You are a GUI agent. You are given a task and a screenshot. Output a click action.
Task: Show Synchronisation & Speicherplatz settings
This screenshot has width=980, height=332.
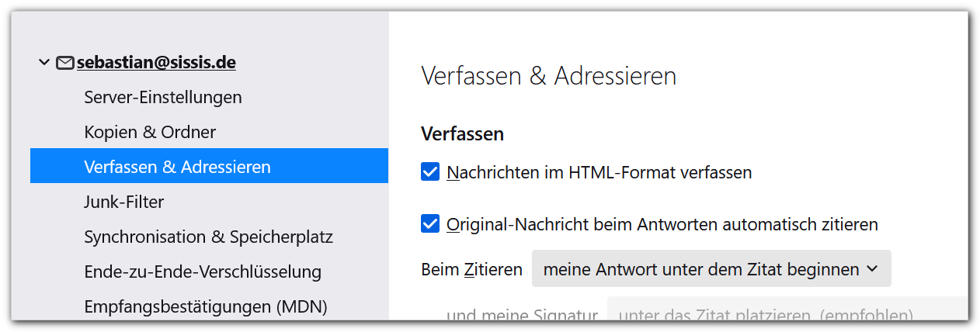point(208,237)
